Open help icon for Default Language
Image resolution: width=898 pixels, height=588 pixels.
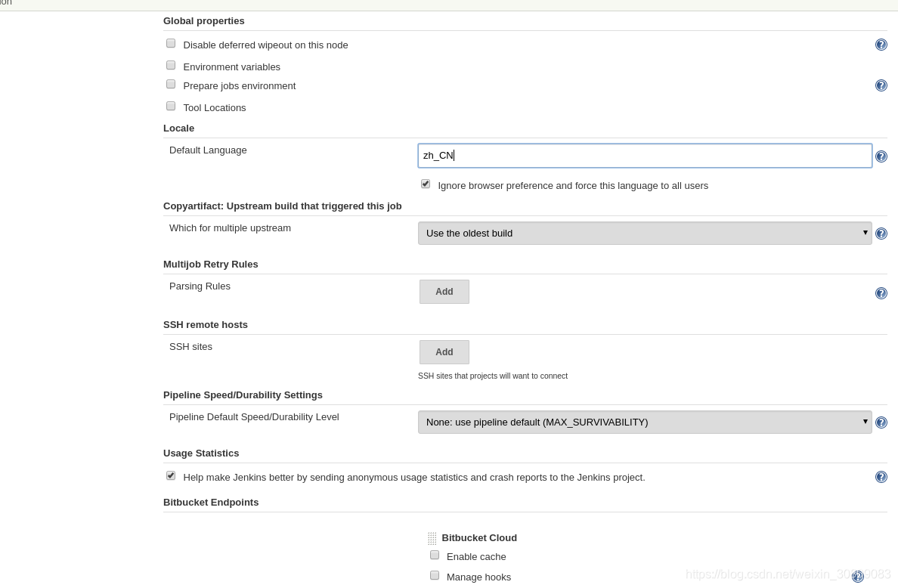click(x=881, y=156)
